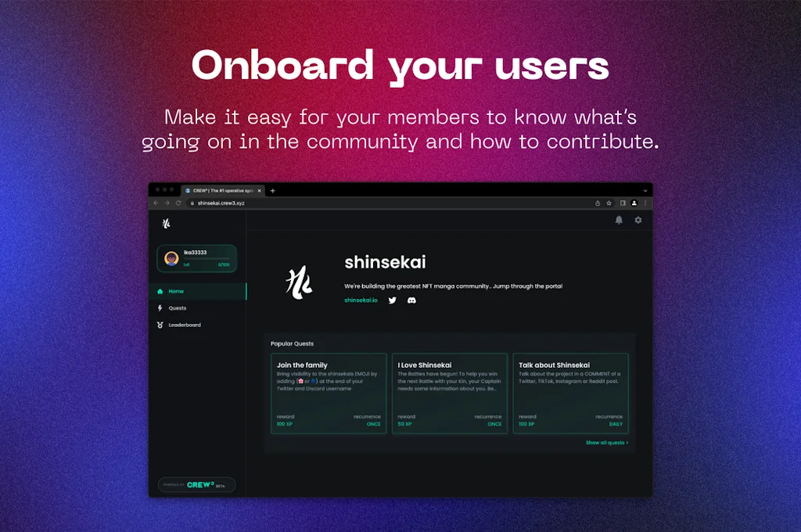Open a new browser tab

(x=273, y=191)
